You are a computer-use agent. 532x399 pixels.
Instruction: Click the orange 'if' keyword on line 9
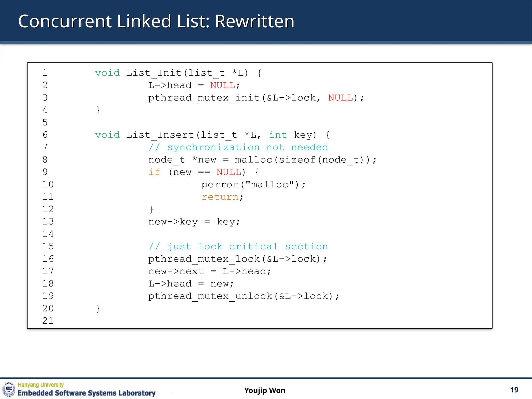(x=154, y=172)
